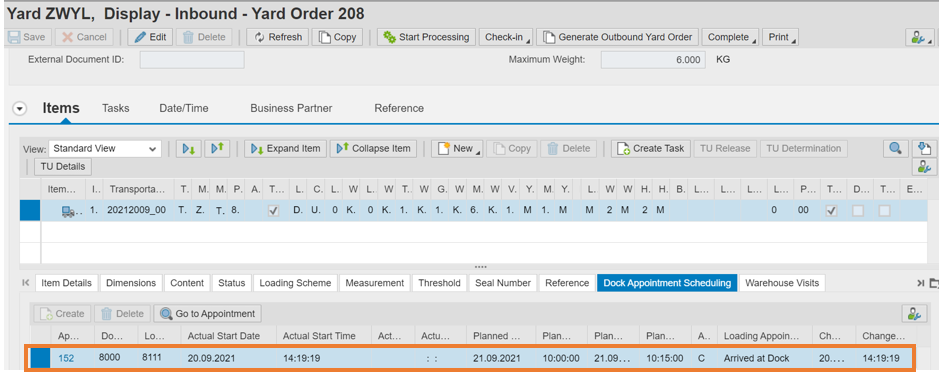
Task: Click the Cancel toolbar button
Action: tap(85, 37)
